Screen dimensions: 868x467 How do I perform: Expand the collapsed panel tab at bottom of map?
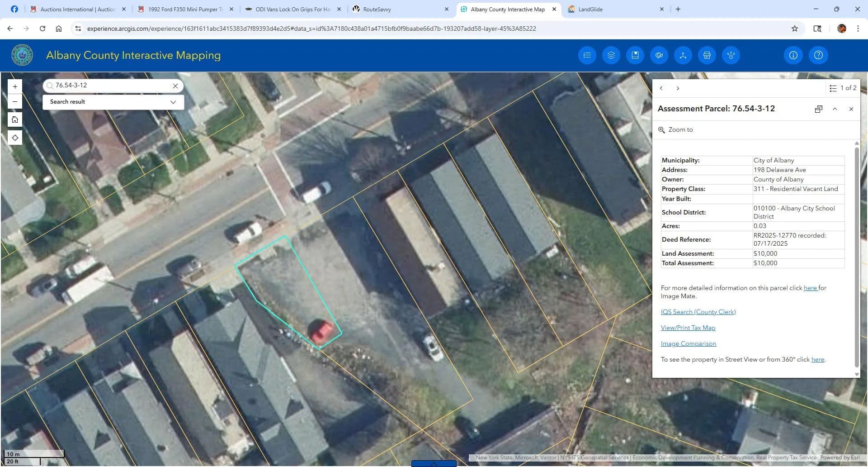(x=434, y=463)
